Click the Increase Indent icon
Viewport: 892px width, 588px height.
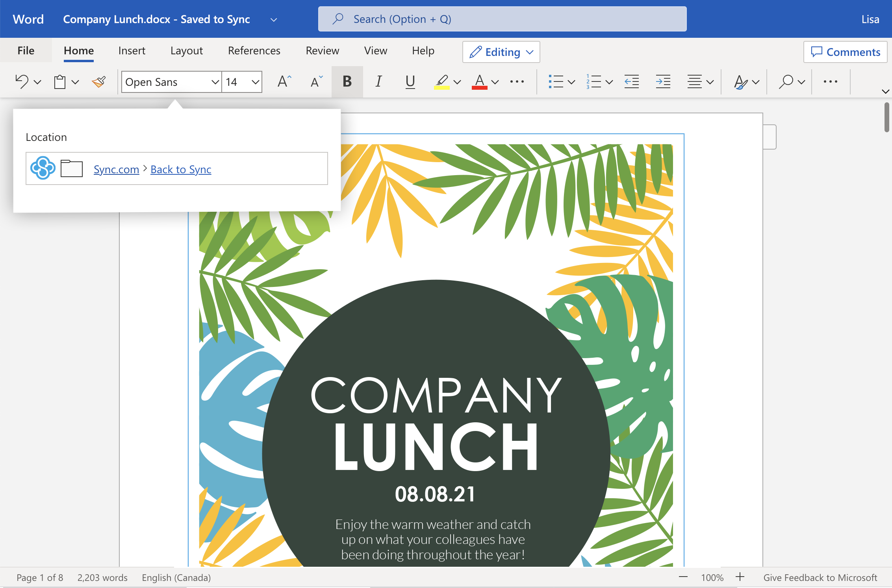click(663, 81)
